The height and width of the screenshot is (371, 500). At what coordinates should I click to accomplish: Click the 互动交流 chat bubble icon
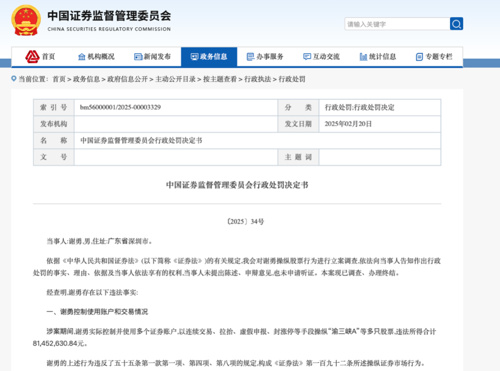tap(307, 57)
